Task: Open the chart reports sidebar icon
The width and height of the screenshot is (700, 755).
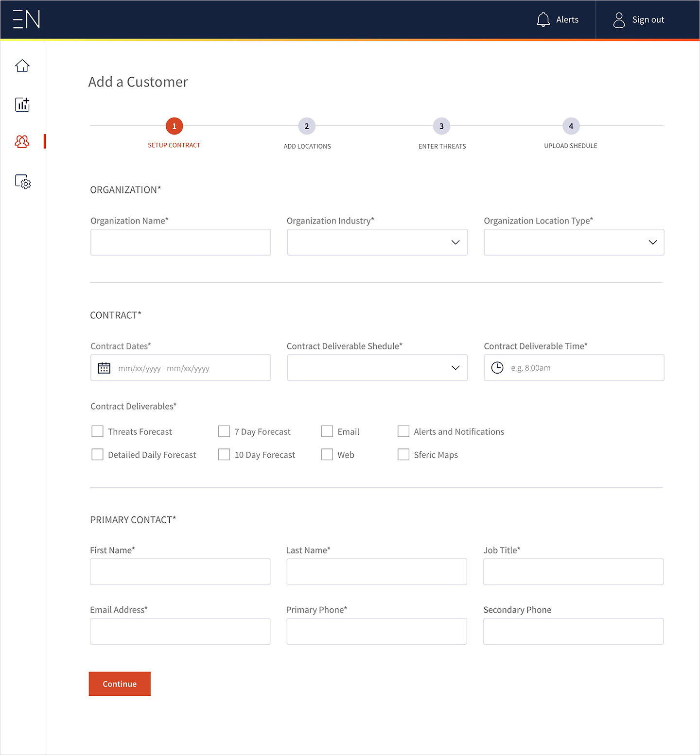Action: [x=22, y=104]
